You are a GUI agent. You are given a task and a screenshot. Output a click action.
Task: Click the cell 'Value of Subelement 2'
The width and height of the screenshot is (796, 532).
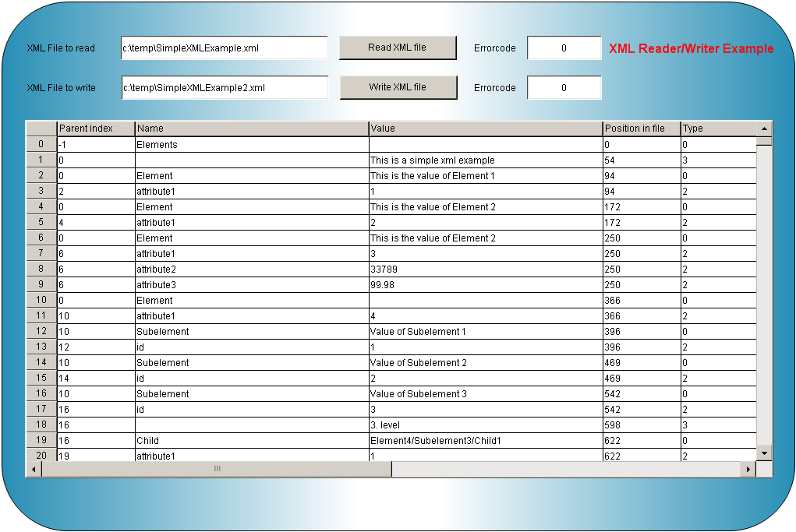click(x=485, y=363)
